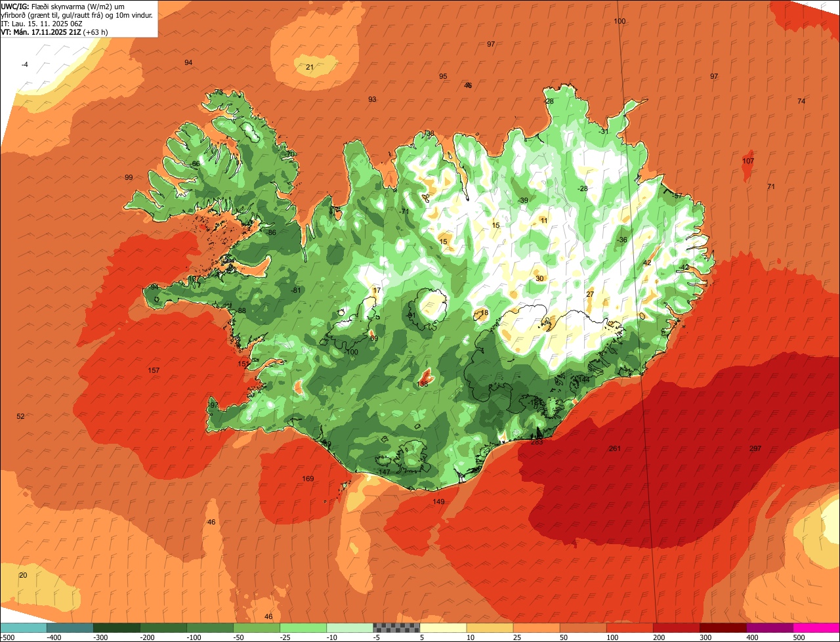Screen dimensions: 840x642
Task: Click the flux value '-4' on the map
Action: 24,64
